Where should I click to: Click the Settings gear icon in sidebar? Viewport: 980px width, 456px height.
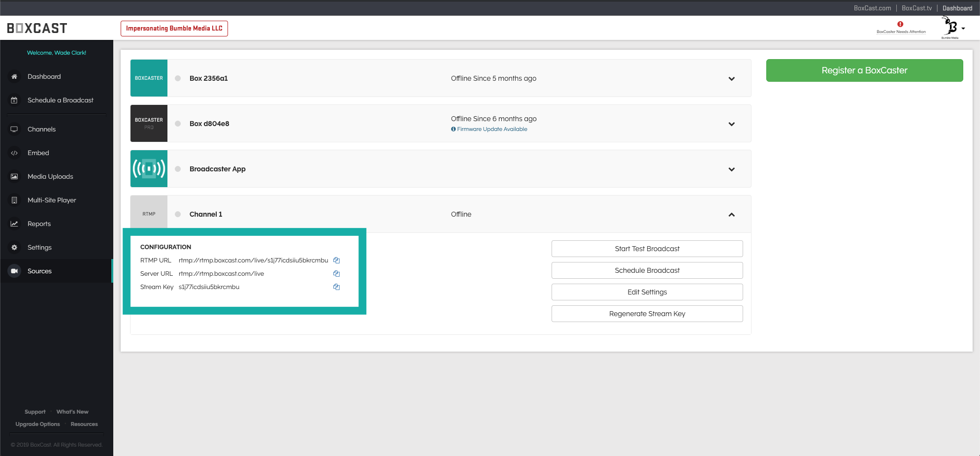click(14, 248)
